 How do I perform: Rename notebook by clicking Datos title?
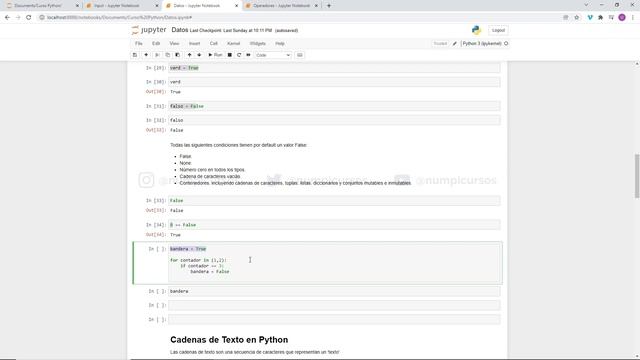pos(180,30)
